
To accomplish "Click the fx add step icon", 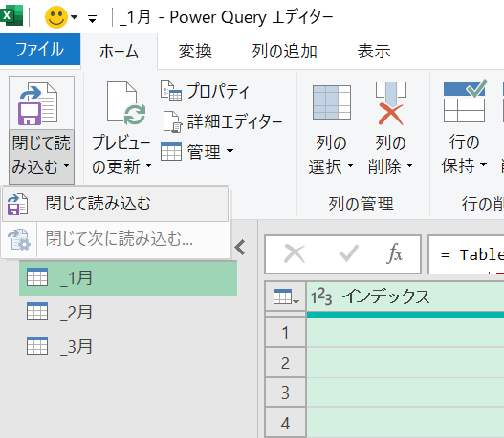I will [395, 253].
